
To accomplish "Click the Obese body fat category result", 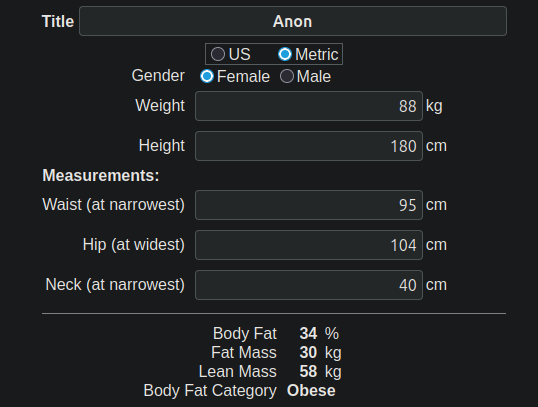I will click(311, 391).
